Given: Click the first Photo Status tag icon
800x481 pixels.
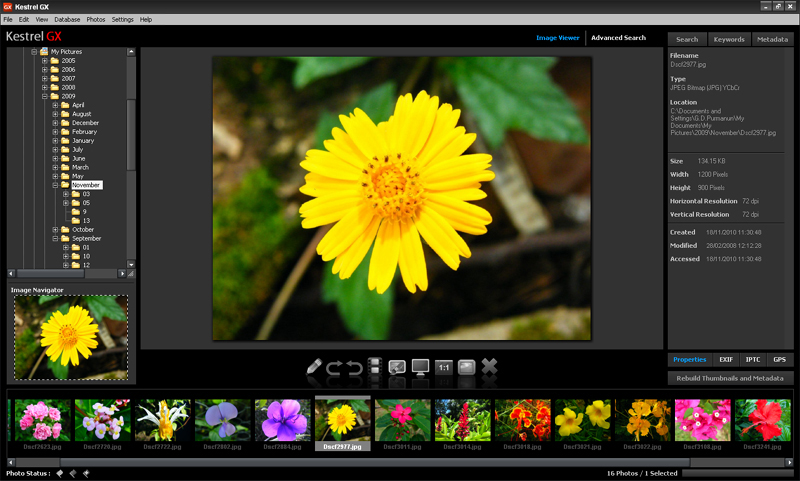Looking at the screenshot, I should (59, 473).
